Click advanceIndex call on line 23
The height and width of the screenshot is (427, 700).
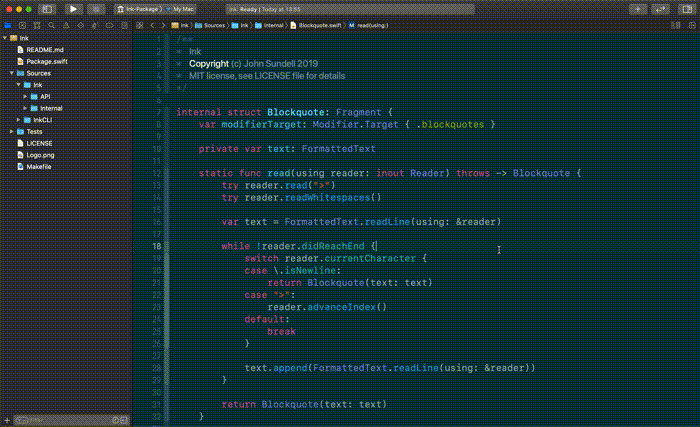(x=342, y=307)
